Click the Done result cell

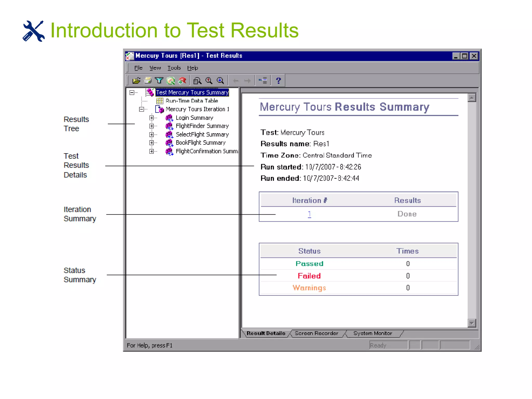pos(407,214)
